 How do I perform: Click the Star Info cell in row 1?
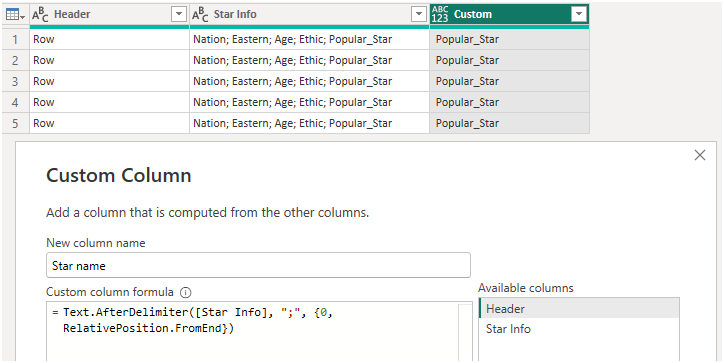click(x=309, y=39)
